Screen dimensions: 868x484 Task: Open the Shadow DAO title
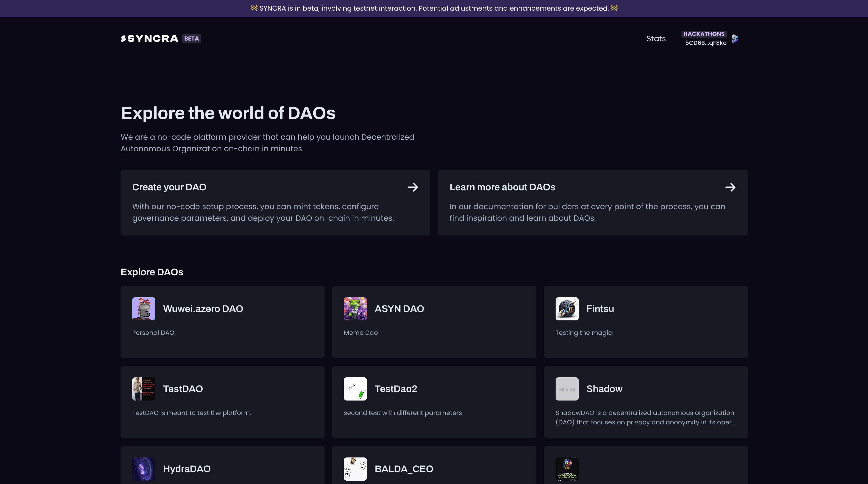click(x=605, y=389)
